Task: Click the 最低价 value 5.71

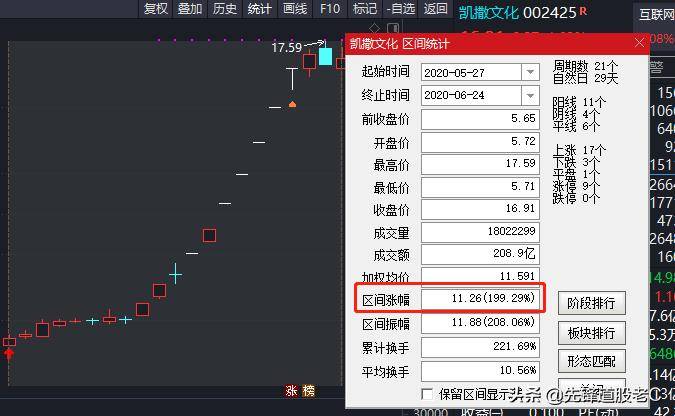Action: coord(480,187)
